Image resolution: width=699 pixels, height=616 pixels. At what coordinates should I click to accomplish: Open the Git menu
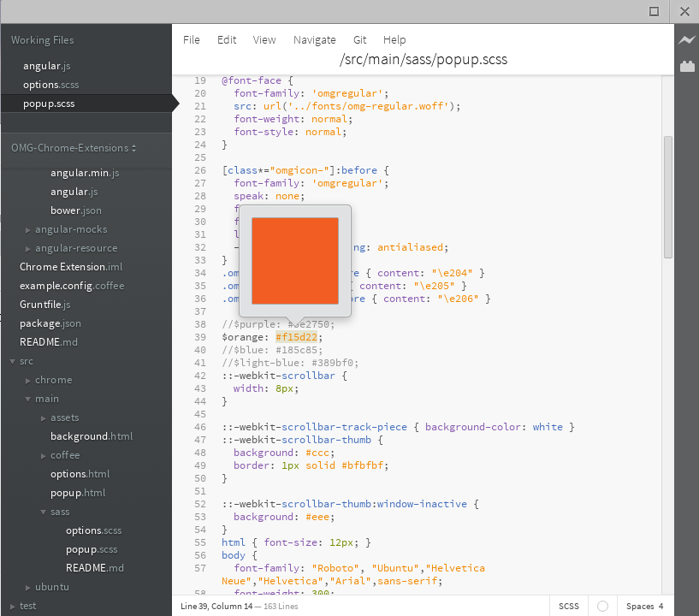tap(360, 39)
